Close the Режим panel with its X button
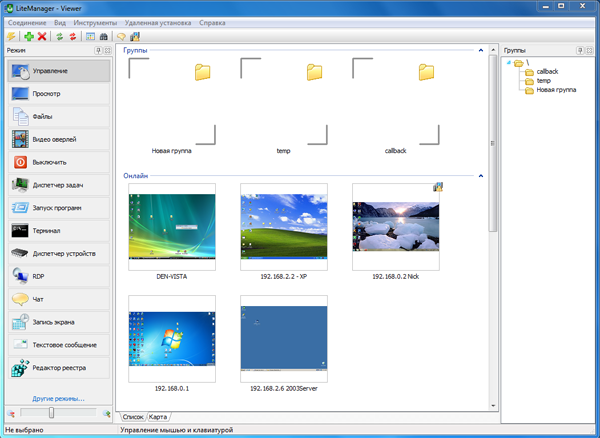 [x=108, y=50]
